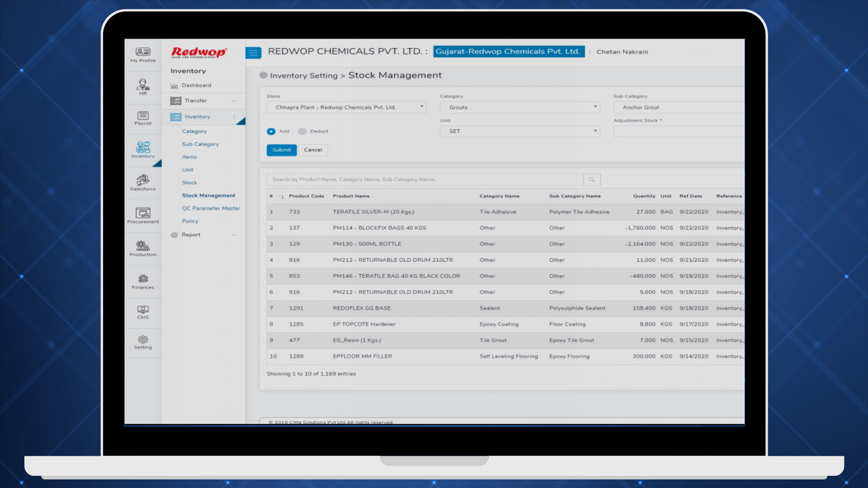Collapse the Inventory submenu chevron

[x=234, y=117]
